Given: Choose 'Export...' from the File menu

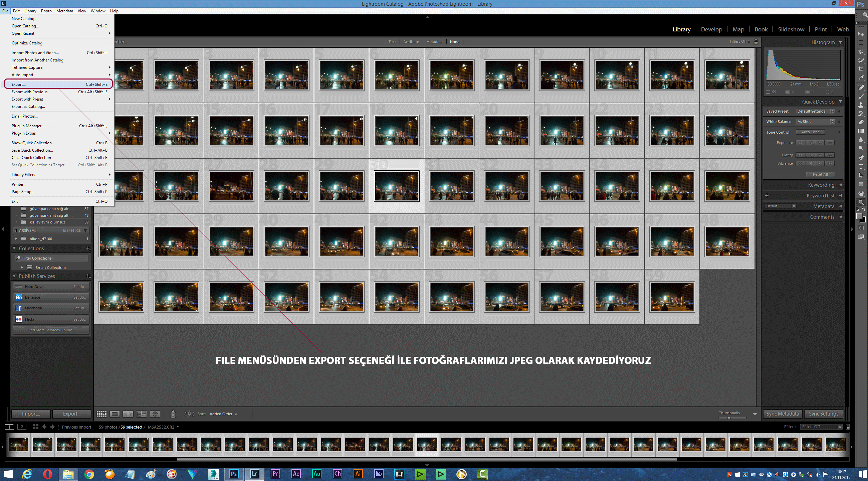Looking at the screenshot, I should [19, 84].
